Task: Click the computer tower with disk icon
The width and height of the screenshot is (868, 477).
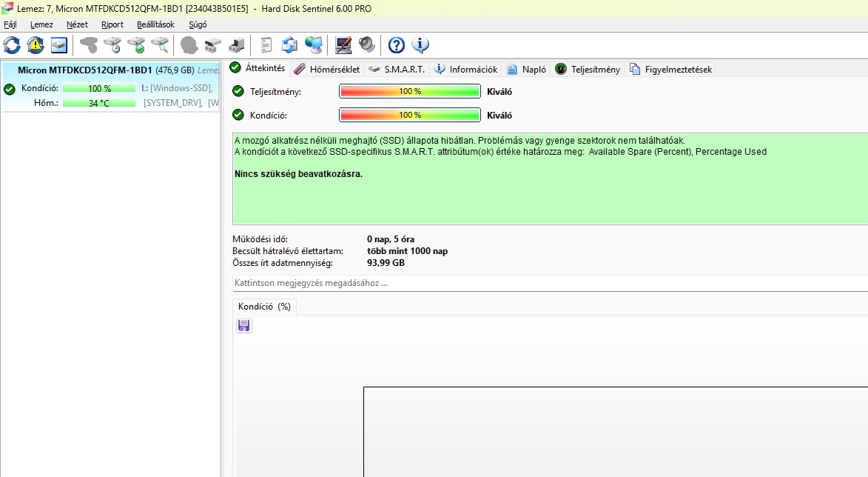Action: pyautogui.click(x=237, y=45)
